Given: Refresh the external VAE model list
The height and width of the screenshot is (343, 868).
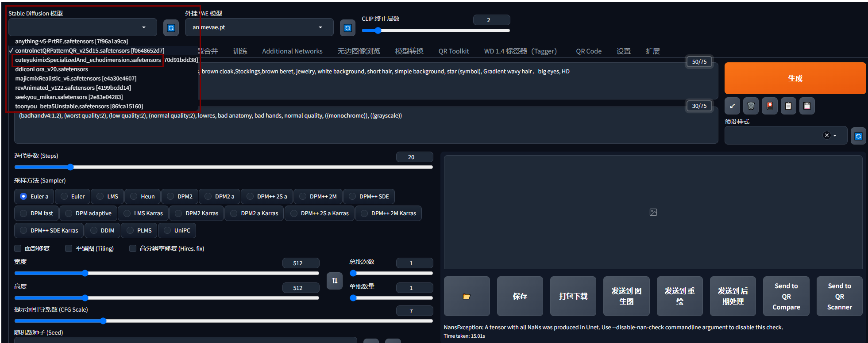Looking at the screenshot, I should [348, 28].
